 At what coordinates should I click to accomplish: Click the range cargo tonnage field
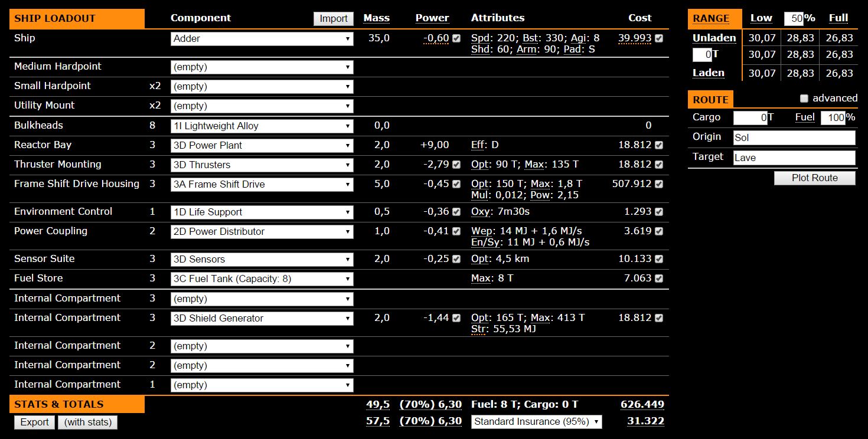pos(702,55)
